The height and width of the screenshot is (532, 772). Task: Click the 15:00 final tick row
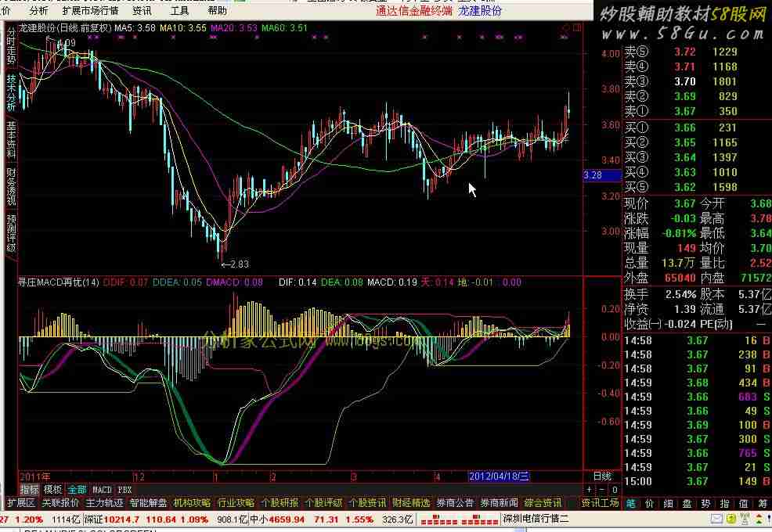click(x=697, y=481)
